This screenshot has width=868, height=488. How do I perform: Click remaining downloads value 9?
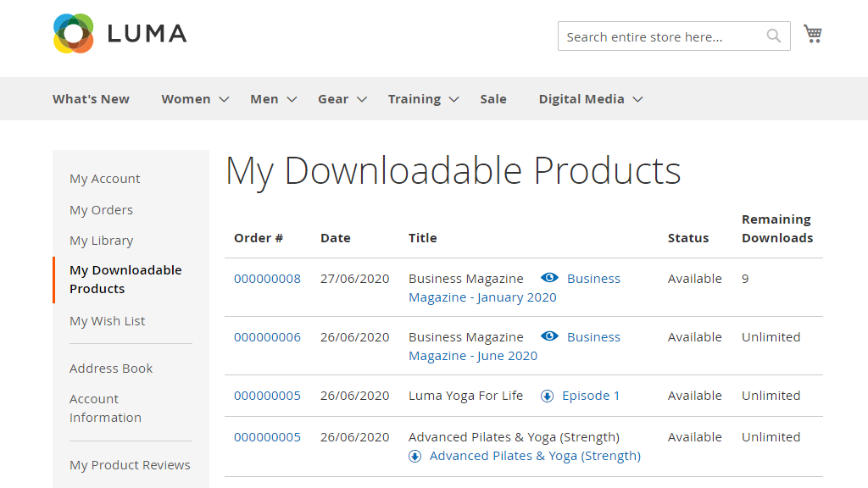point(745,278)
